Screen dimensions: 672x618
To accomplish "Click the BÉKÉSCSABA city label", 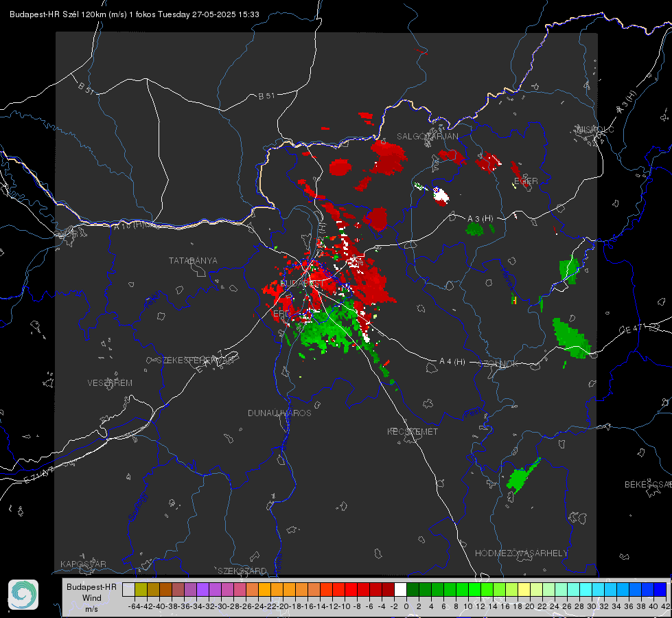I will pos(648,484).
